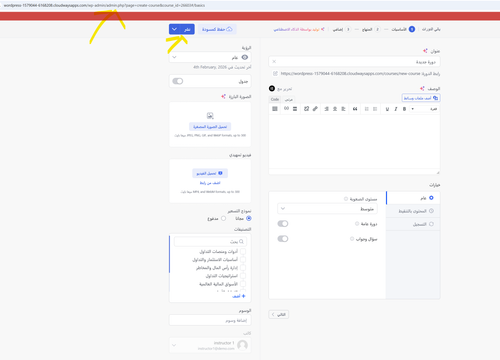
Task: Open the paragraph format dropdown in editor
Action: click(425, 109)
